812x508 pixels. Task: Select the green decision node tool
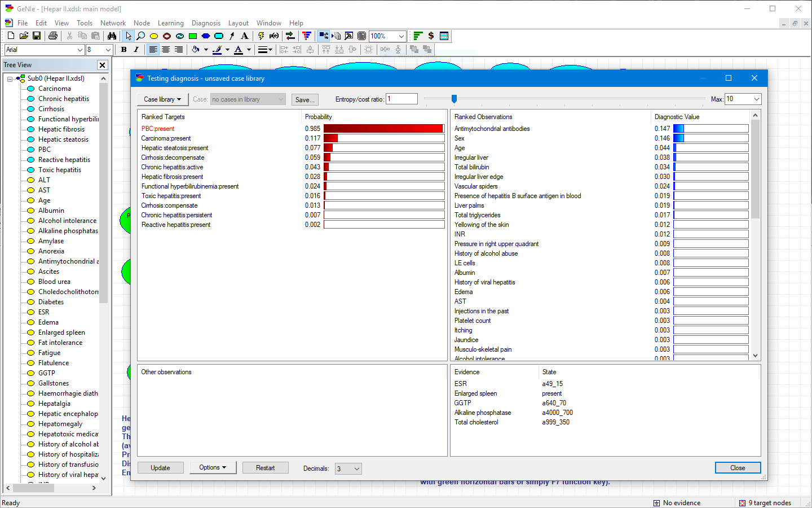click(x=192, y=36)
